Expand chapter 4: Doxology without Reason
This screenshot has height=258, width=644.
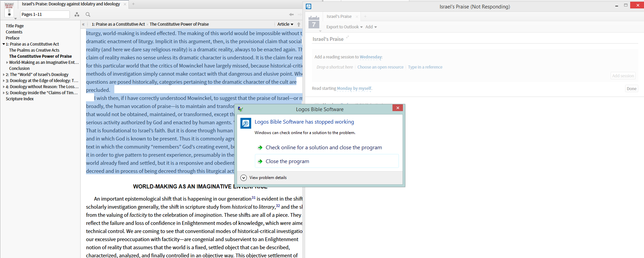(x=4, y=87)
